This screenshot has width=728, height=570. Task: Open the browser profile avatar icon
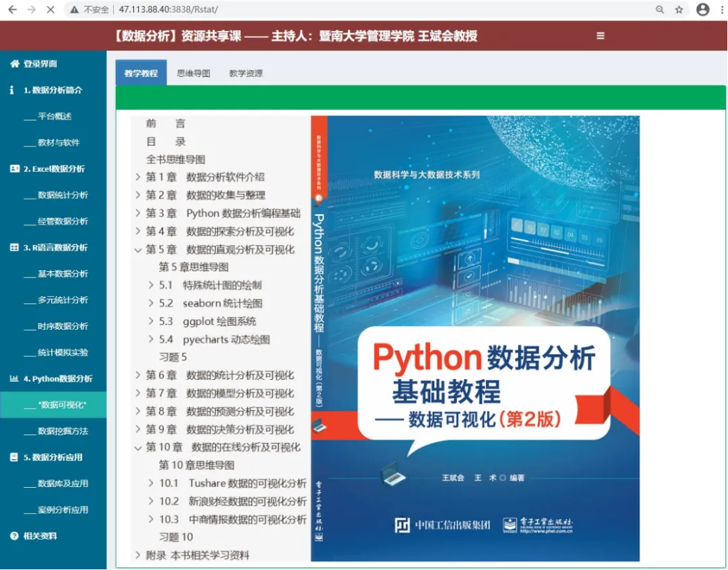point(703,9)
